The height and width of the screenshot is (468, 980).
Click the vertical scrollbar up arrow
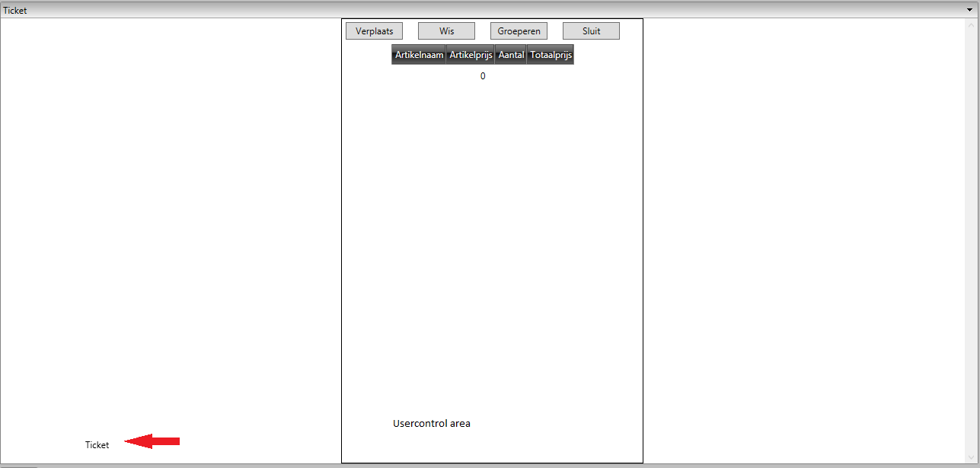(971, 25)
